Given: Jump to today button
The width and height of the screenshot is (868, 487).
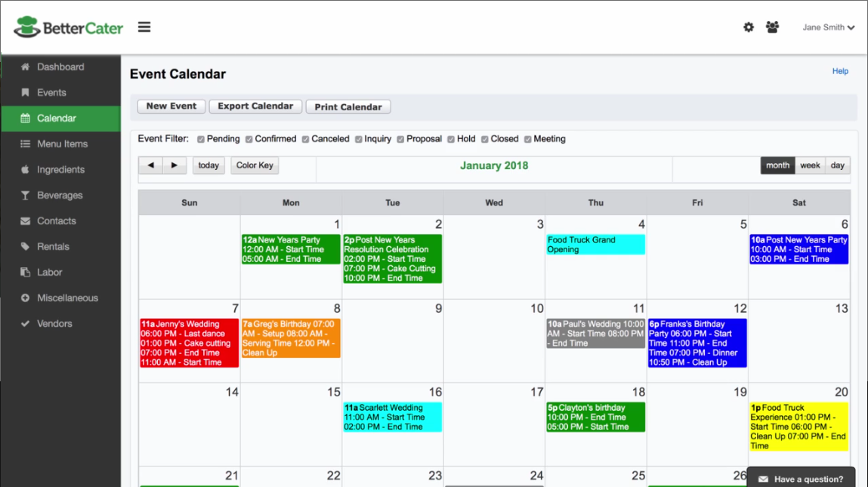Looking at the screenshot, I should 209,165.
